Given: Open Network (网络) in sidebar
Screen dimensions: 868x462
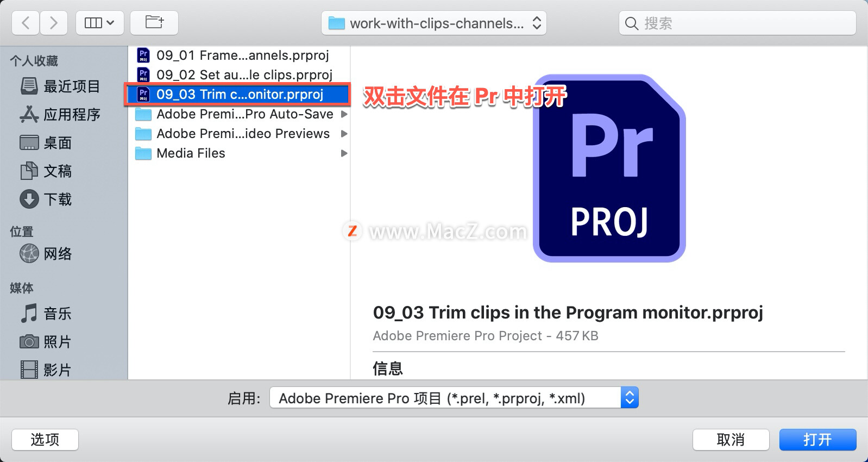Looking at the screenshot, I should 46,254.
